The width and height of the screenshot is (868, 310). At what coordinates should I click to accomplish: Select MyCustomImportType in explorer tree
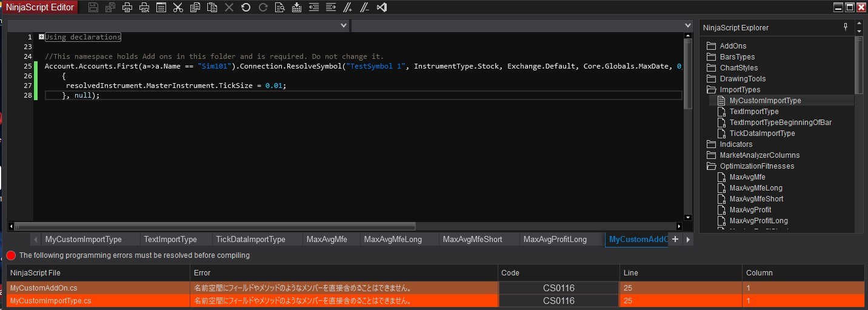point(765,101)
